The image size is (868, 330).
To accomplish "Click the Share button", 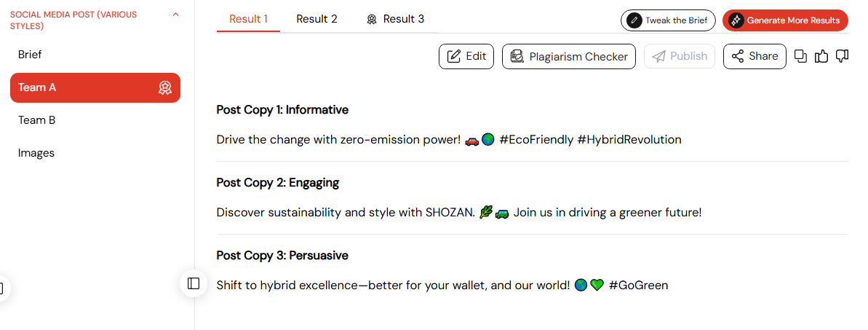I will tap(754, 56).
